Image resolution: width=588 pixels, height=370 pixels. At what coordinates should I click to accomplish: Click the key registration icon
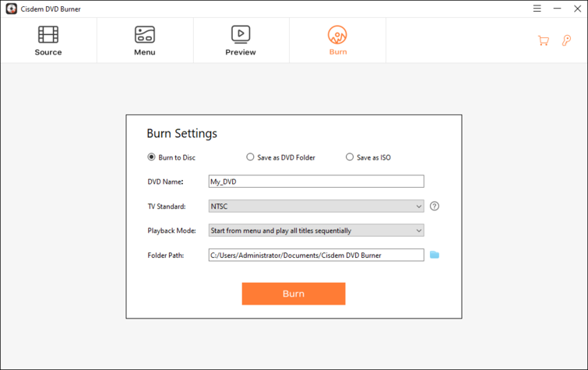pyautogui.click(x=566, y=41)
